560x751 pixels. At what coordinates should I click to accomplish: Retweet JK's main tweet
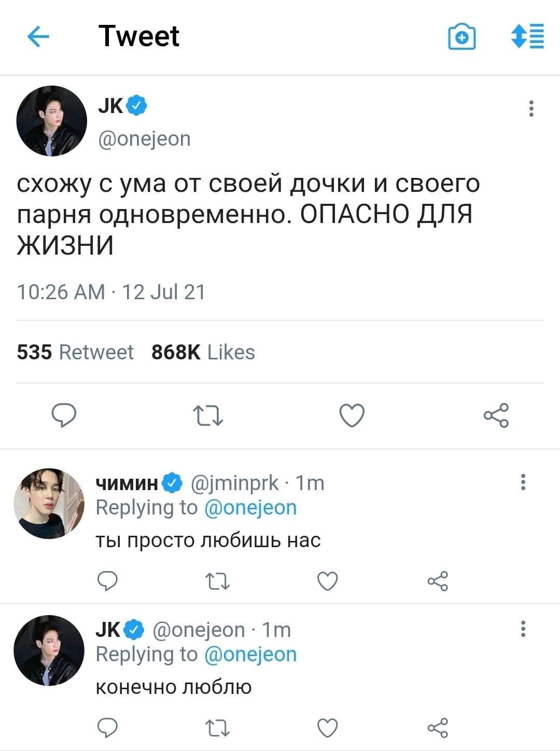208,415
